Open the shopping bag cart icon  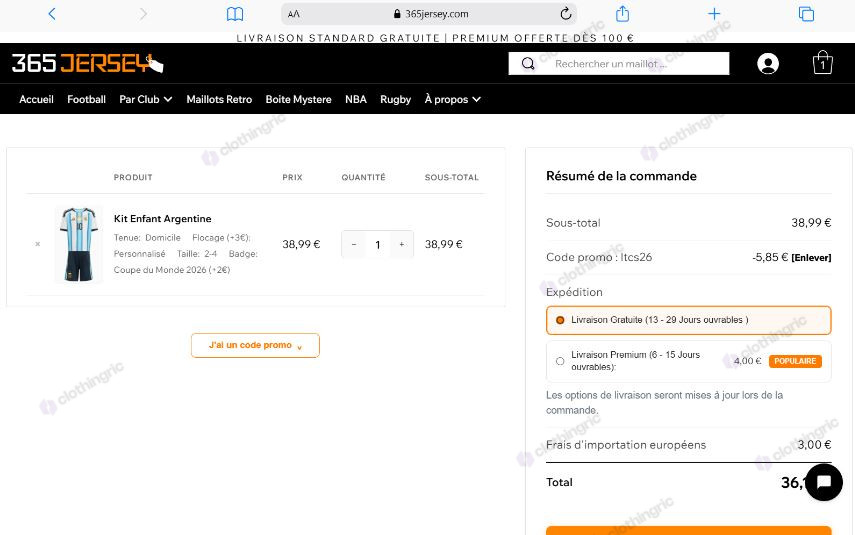tap(822, 63)
